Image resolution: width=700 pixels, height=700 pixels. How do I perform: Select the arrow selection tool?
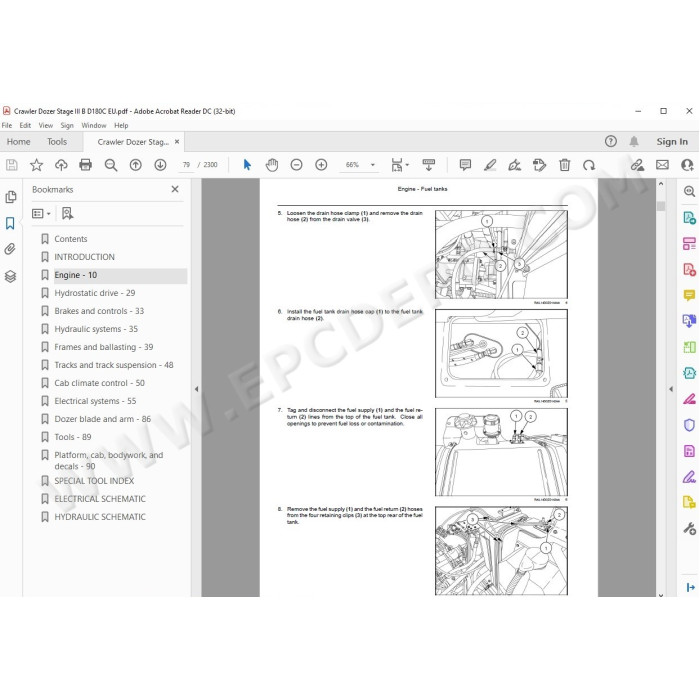tap(247, 165)
